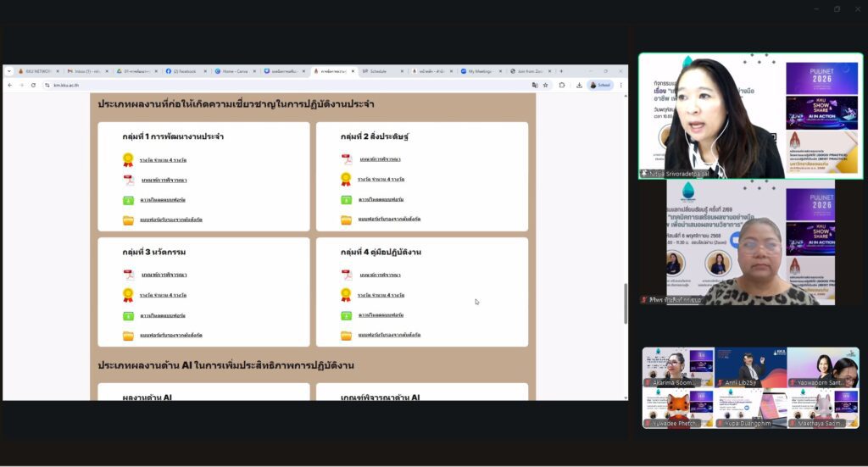
Task: Open the My Meetings browser tab
Action: (x=481, y=71)
